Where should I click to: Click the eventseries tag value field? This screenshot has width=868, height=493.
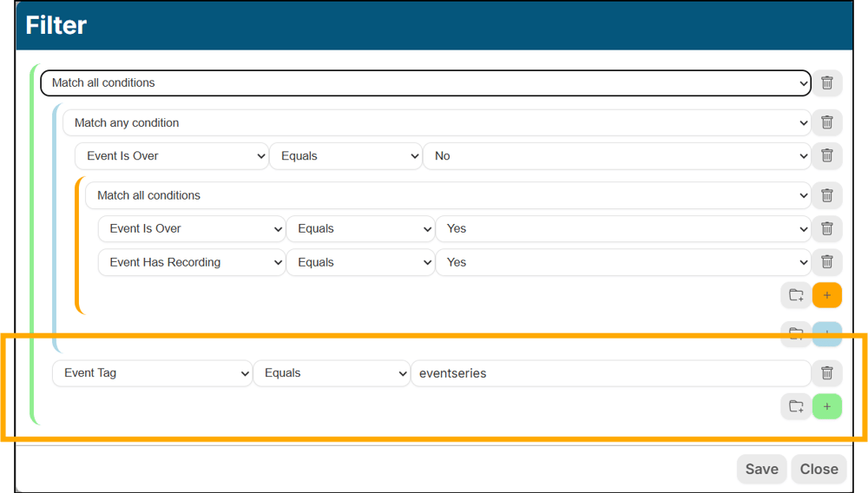[610, 373]
